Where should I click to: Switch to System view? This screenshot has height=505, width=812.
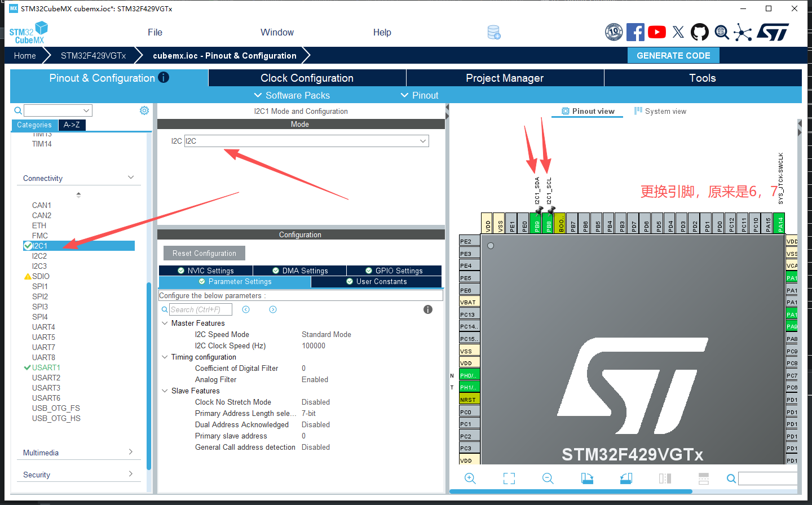pos(660,111)
